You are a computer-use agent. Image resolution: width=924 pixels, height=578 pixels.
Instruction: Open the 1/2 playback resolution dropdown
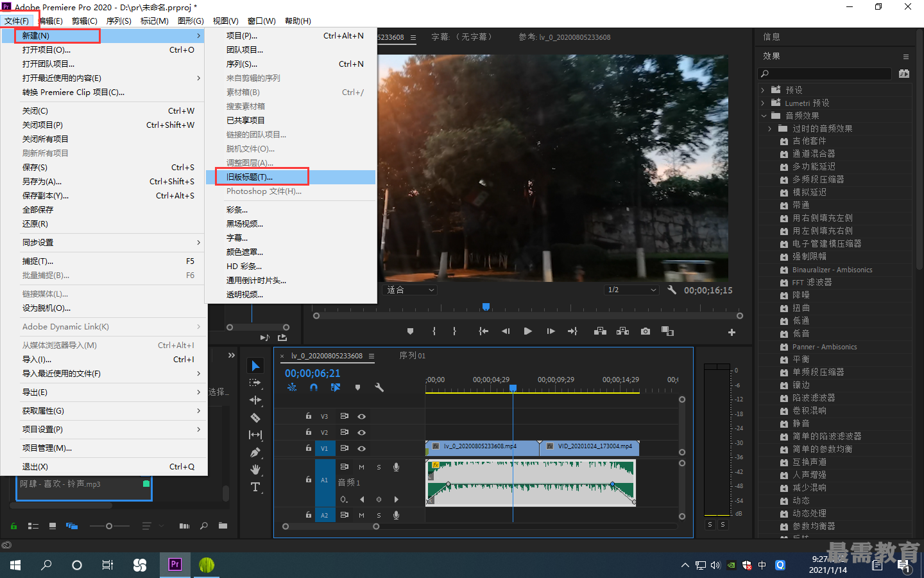633,290
